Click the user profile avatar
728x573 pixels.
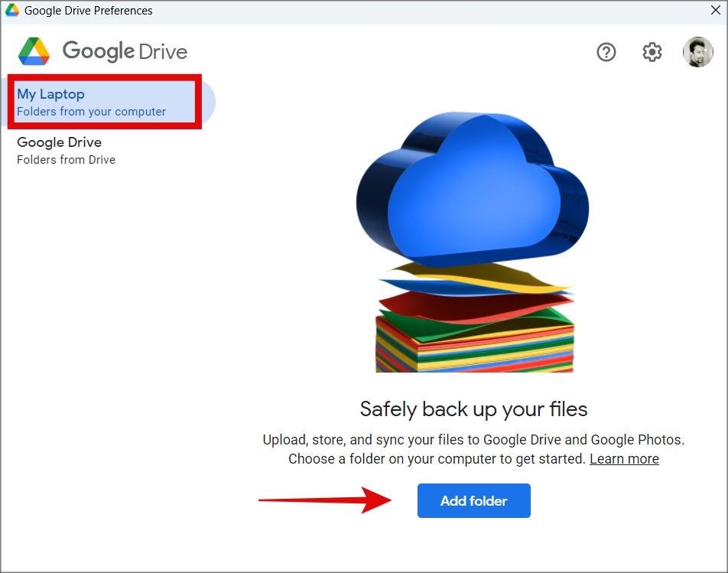(698, 52)
